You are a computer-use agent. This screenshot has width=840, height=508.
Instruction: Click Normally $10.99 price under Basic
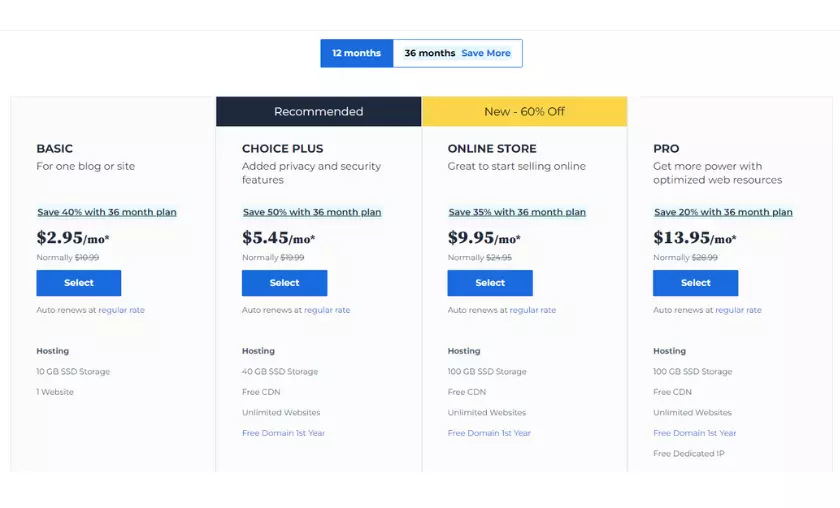point(68,257)
